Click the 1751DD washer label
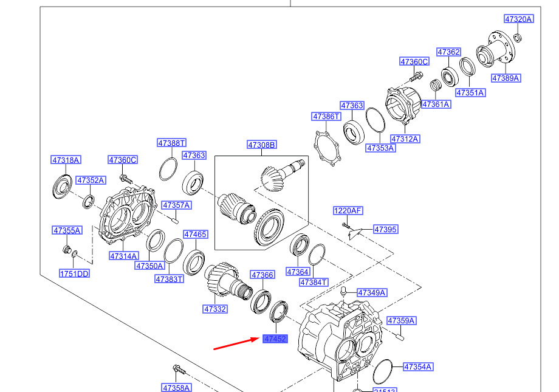 (x=74, y=273)
